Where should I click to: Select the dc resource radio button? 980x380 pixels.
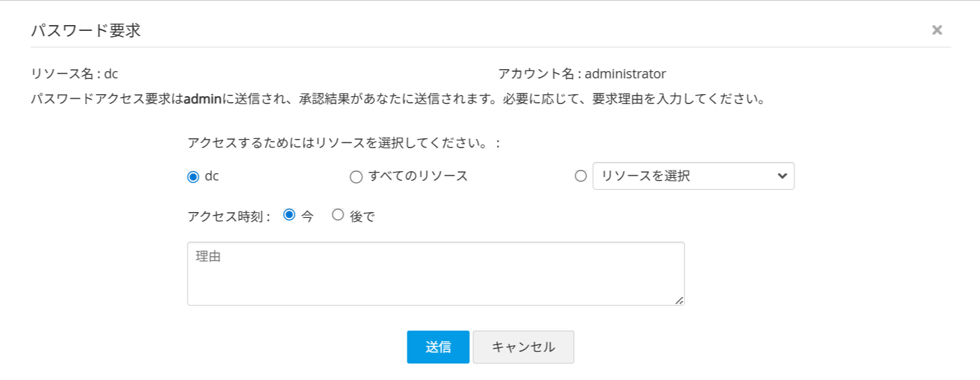(193, 176)
